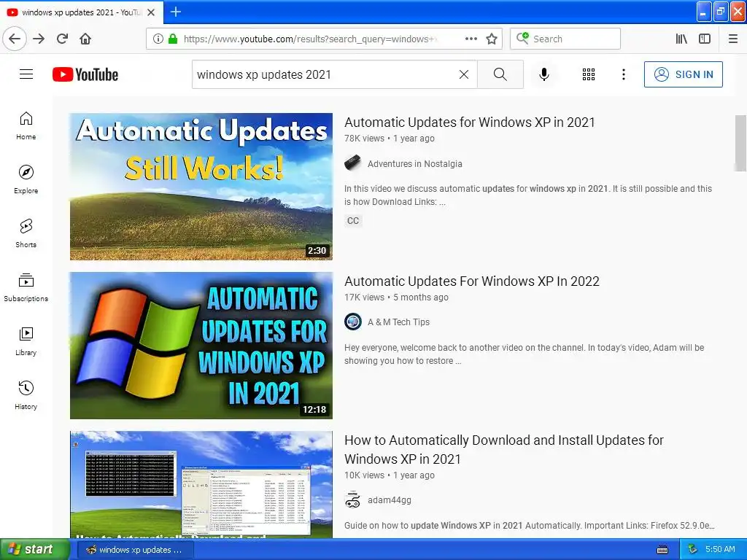Click the CC badge on first result
This screenshot has height=560, width=747.
tap(353, 221)
